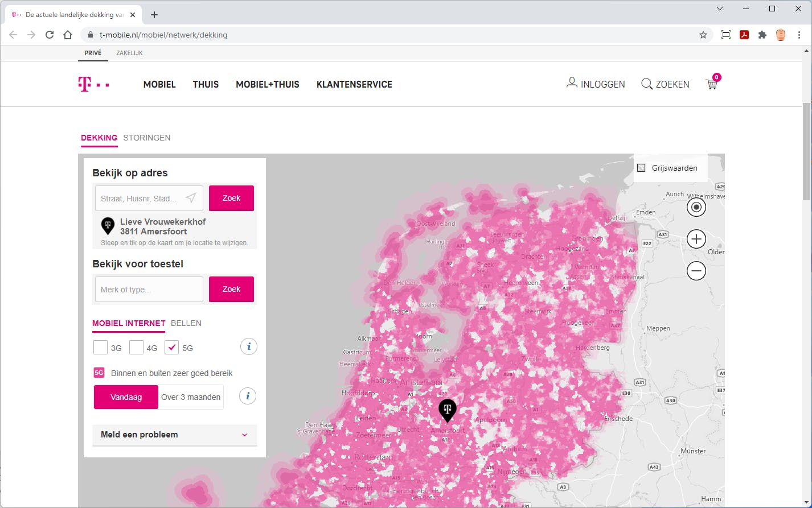Viewport: 812px width, 508px height.
Task: Click the info icon beside network checkboxes
Action: coord(248,346)
